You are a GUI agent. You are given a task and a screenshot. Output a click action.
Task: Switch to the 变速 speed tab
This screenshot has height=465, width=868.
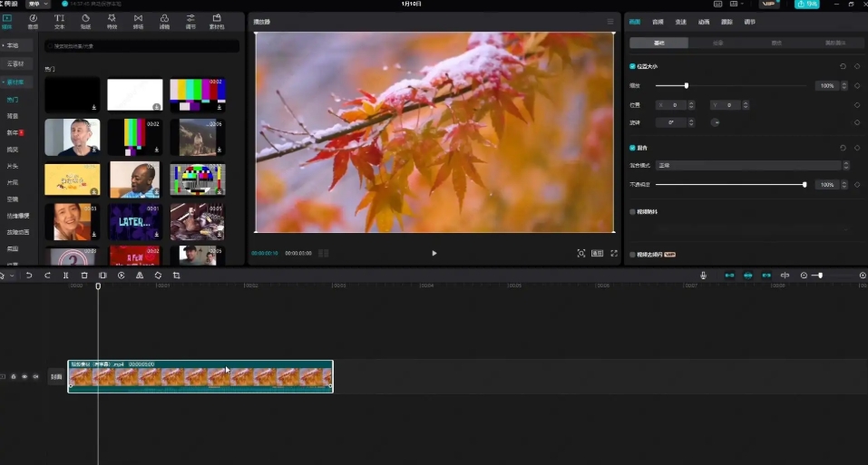pyautogui.click(x=681, y=21)
